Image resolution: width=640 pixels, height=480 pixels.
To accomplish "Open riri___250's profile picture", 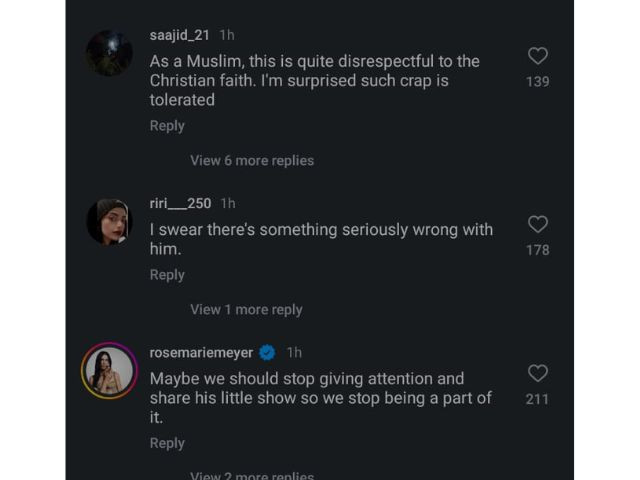I will (109, 221).
